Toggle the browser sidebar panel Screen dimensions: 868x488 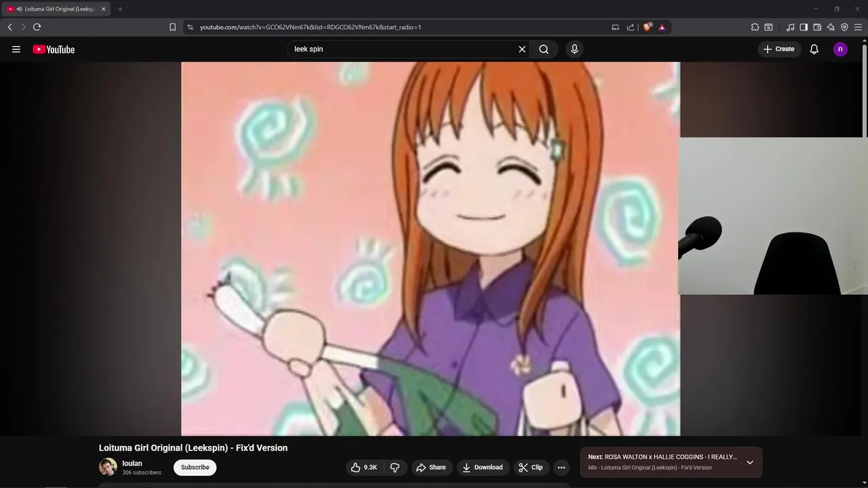(804, 27)
